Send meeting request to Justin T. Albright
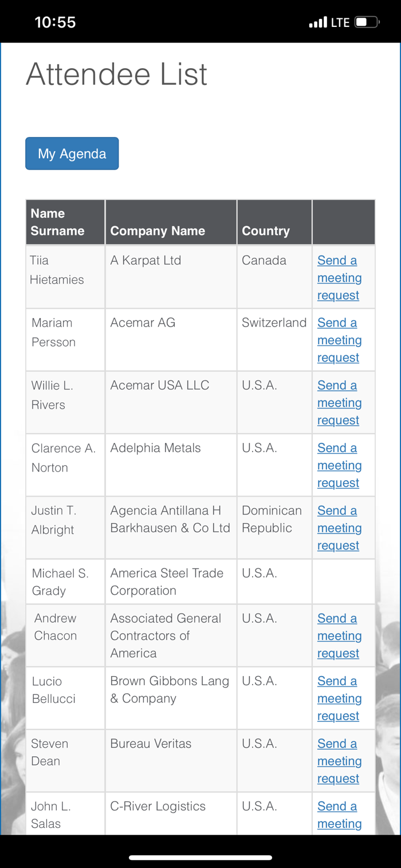Viewport: 401px width, 868px height. (x=339, y=528)
